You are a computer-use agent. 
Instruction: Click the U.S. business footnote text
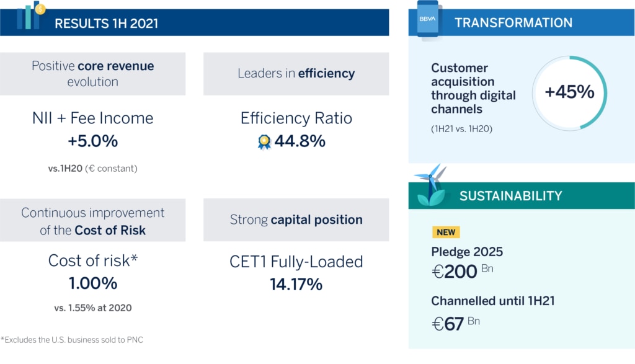click(72, 340)
